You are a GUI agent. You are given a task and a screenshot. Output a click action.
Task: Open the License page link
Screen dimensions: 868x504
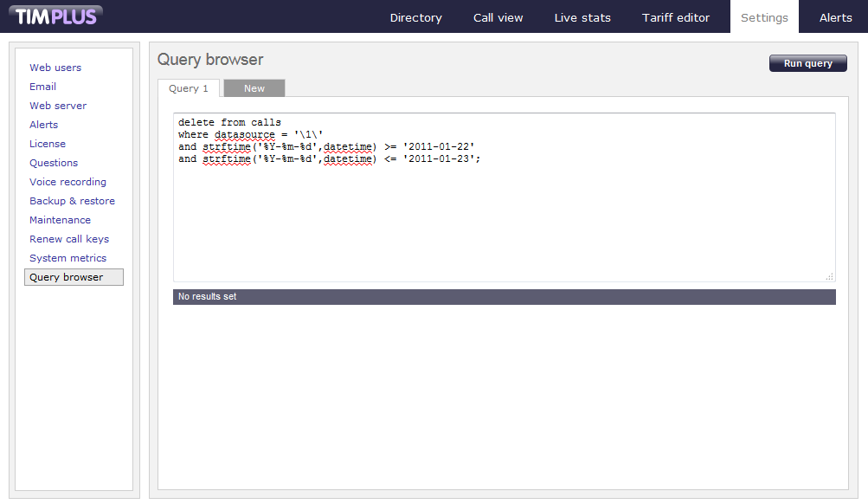coord(48,144)
